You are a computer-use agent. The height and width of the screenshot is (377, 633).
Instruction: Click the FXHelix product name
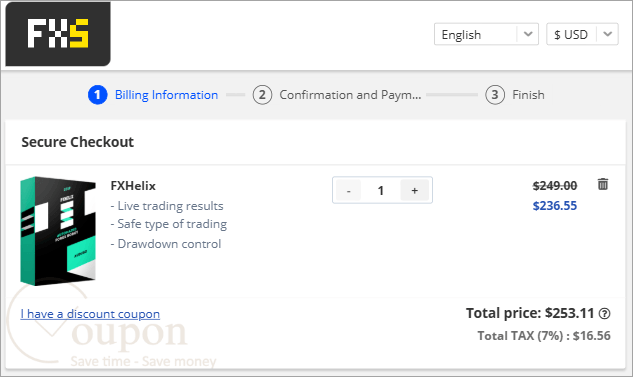[133, 186]
